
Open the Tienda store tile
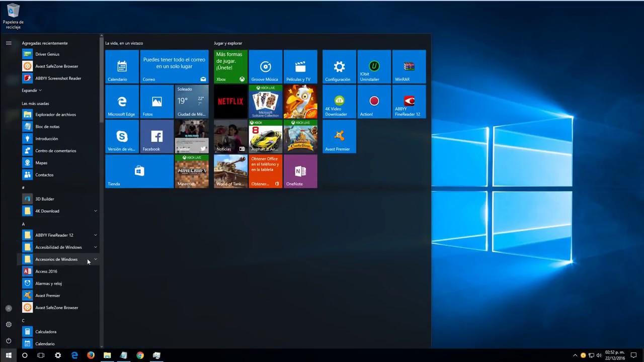click(139, 171)
